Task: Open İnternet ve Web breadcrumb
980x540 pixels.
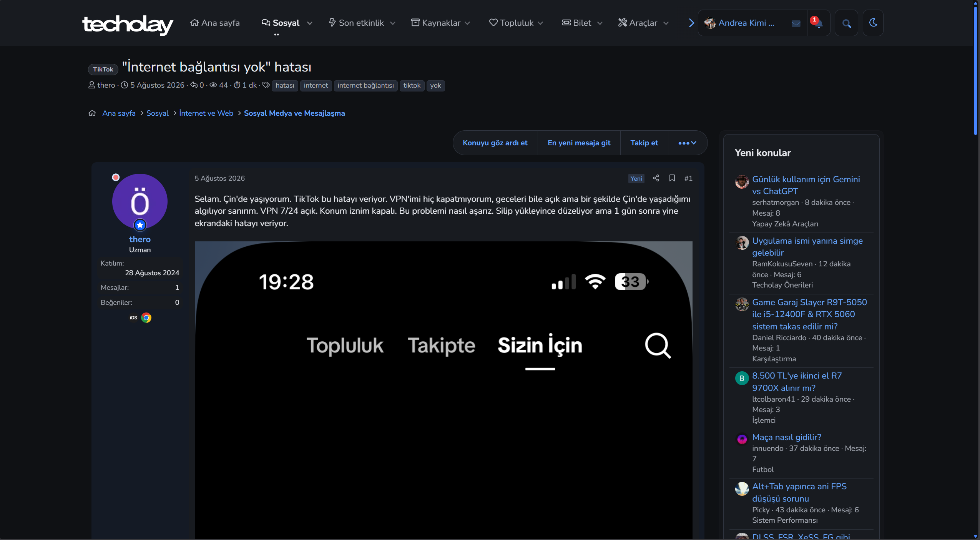Action: click(x=206, y=113)
